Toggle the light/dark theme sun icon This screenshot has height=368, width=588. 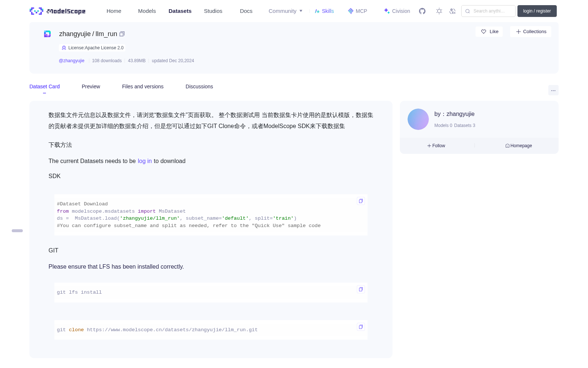click(439, 11)
